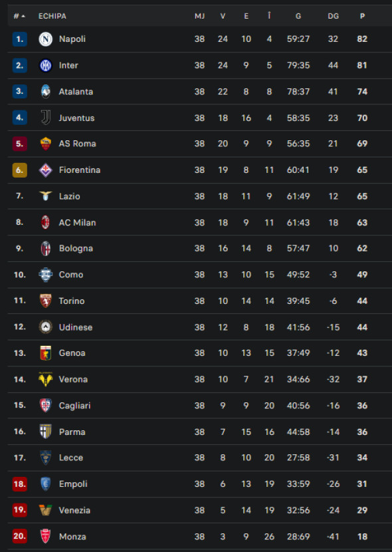
Task: Click the Lazio eagle logo
Action: tap(45, 196)
